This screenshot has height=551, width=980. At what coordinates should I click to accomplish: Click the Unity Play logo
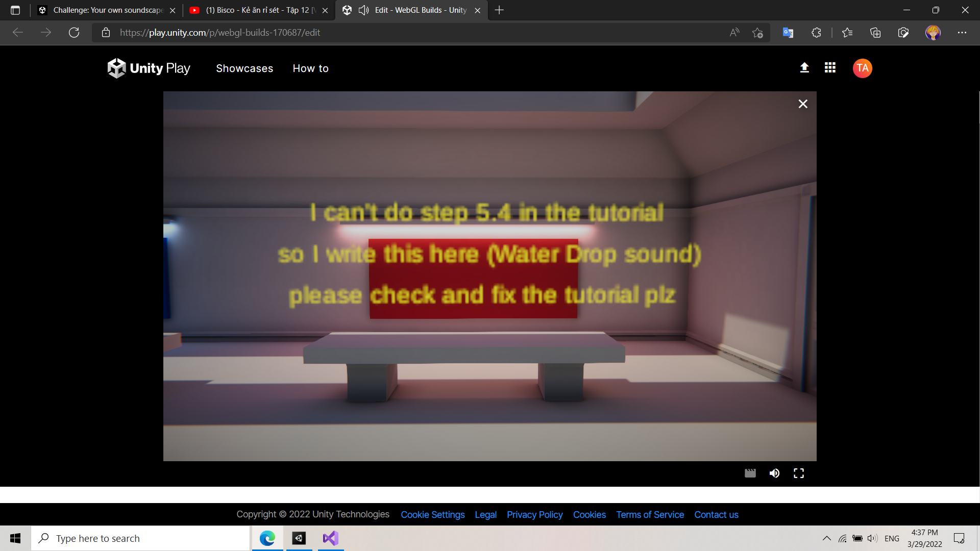pyautogui.click(x=149, y=68)
